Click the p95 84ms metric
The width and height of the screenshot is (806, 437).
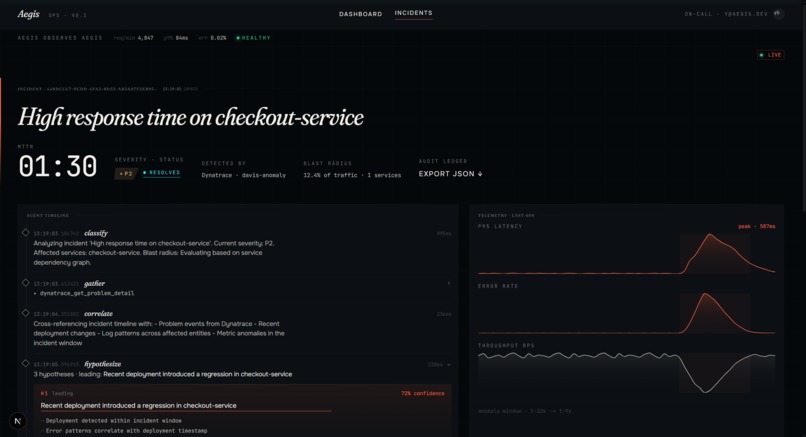point(176,38)
